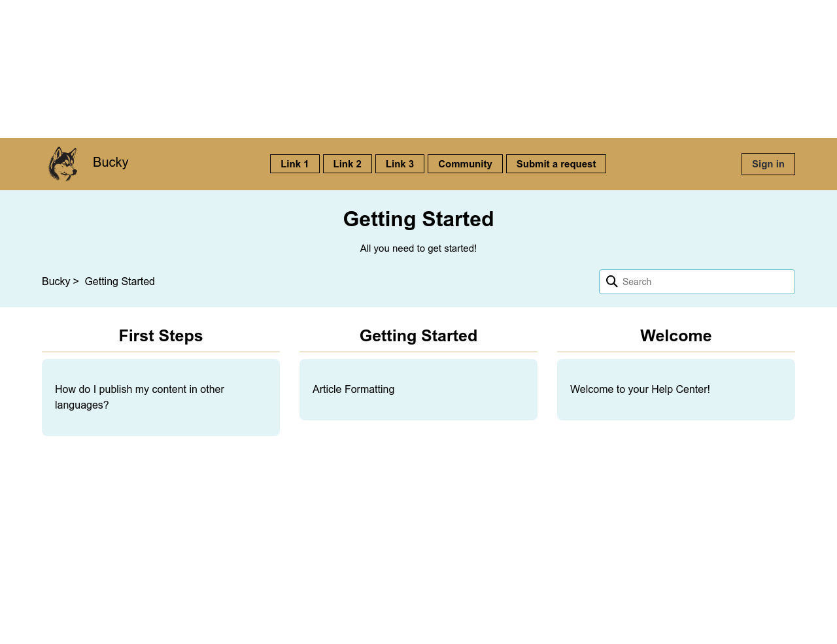This screenshot has height=644, width=837.
Task: Click the 'All you need to get started!' subtitle
Action: coord(418,248)
